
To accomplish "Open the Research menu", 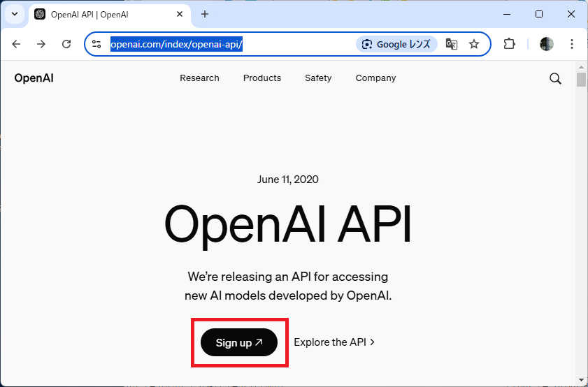I will [x=199, y=78].
